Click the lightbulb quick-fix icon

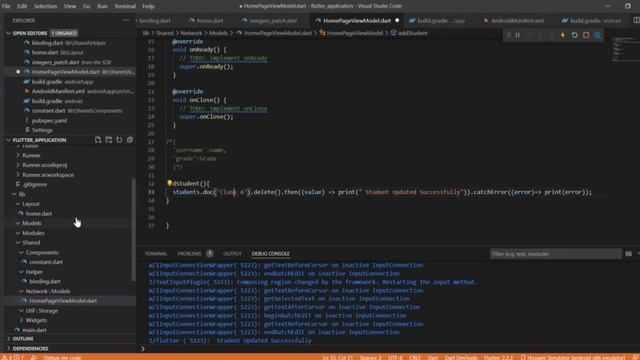point(169,183)
